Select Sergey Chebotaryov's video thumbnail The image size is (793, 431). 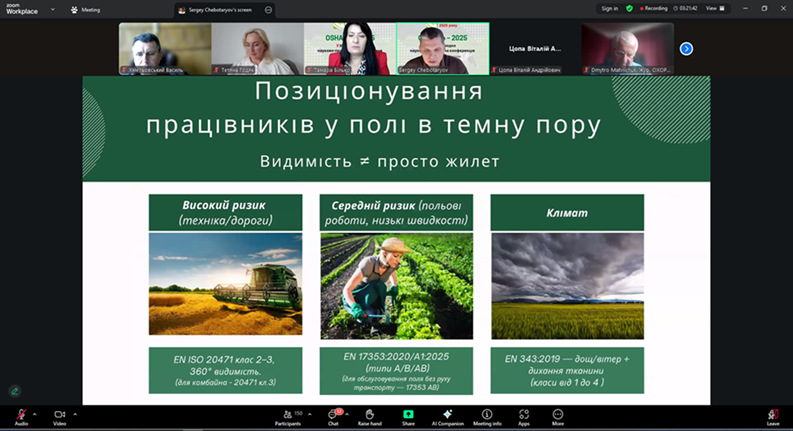(x=443, y=49)
